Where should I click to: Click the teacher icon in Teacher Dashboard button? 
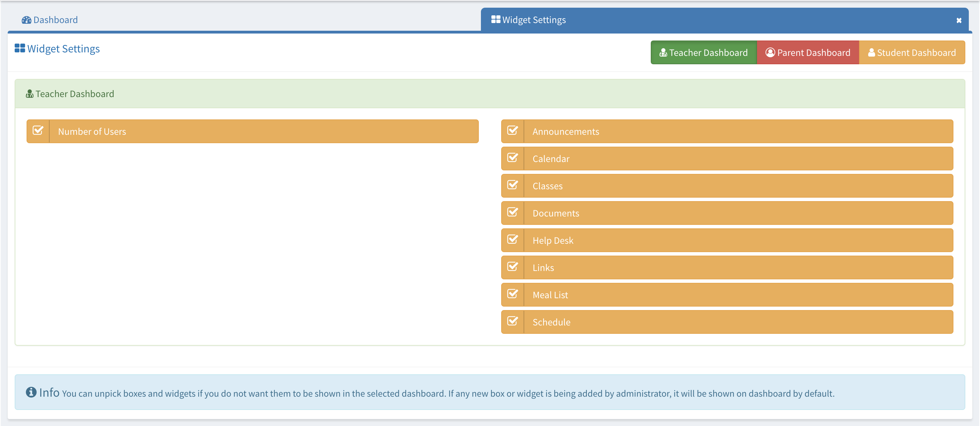point(663,52)
